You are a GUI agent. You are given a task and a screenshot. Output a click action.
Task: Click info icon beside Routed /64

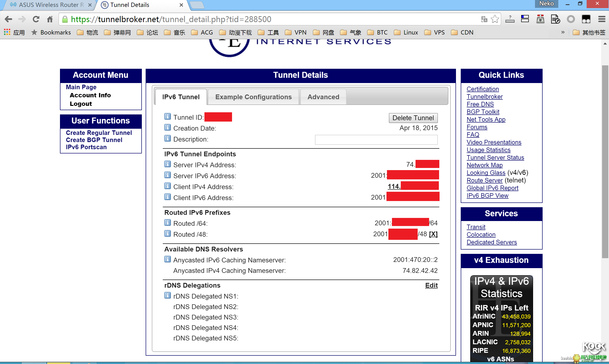coord(167,222)
